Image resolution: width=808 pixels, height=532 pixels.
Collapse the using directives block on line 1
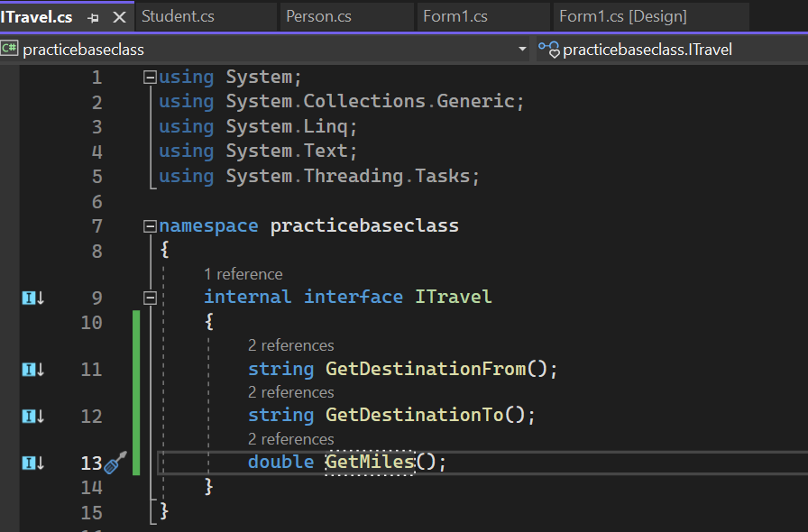pyautogui.click(x=150, y=77)
